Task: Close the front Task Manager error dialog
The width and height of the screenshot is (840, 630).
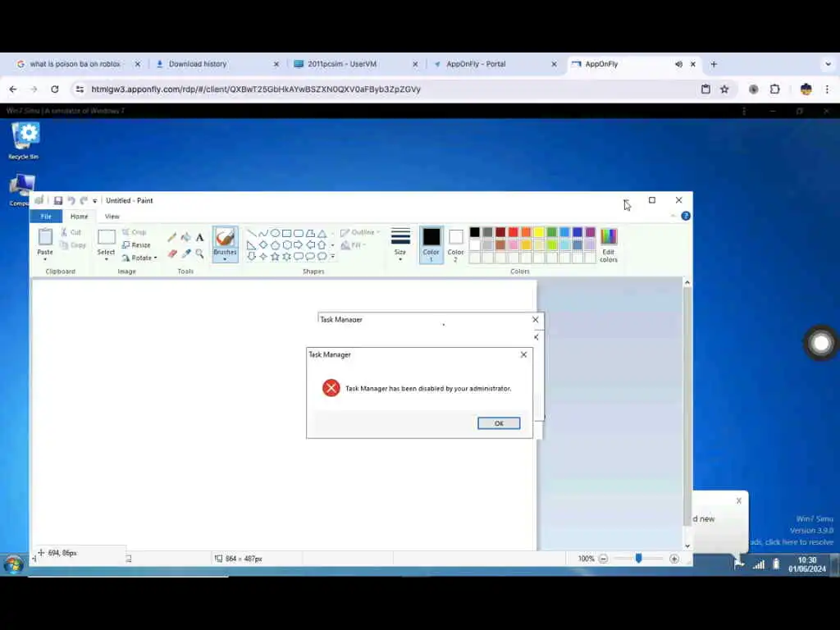Action: (524, 354)
